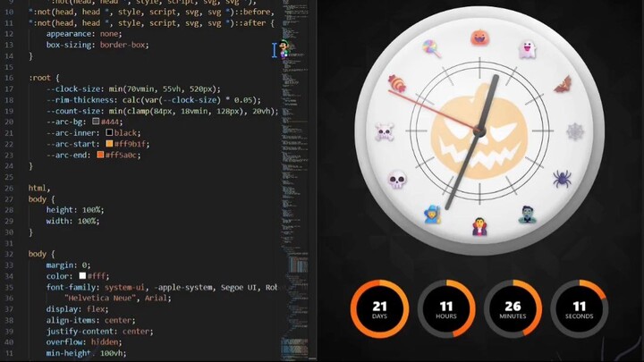Open color picker for #ff5a0c swatch
The image size is (644, 362).
coord(100,155)
